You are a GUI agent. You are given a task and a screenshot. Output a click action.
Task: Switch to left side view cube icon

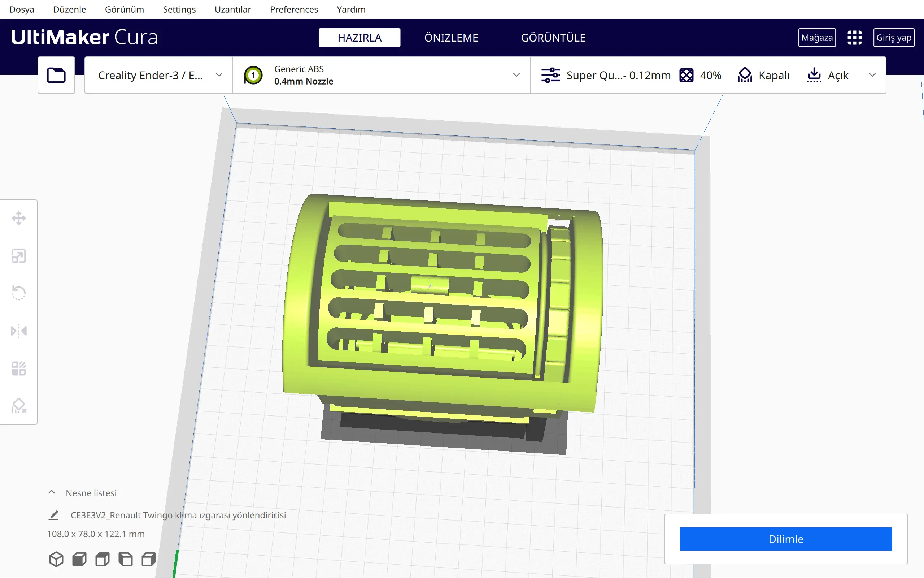pyautogui.click(x=126, y=559)
